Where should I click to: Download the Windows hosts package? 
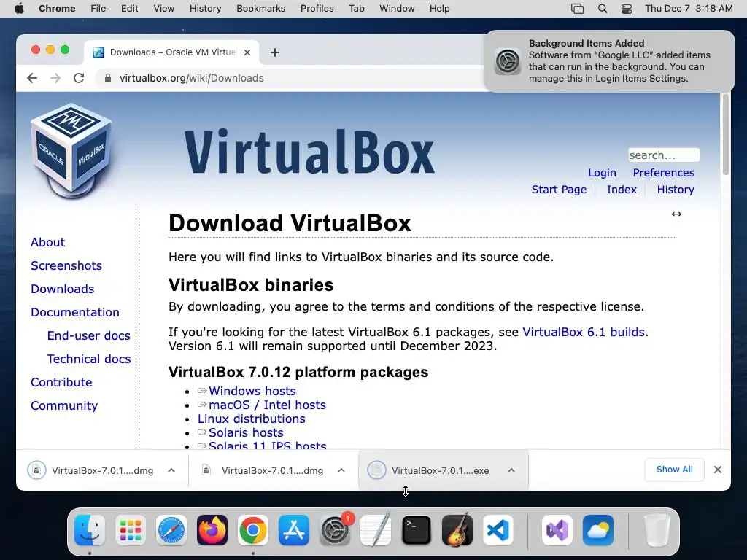(x=252, y=391)
